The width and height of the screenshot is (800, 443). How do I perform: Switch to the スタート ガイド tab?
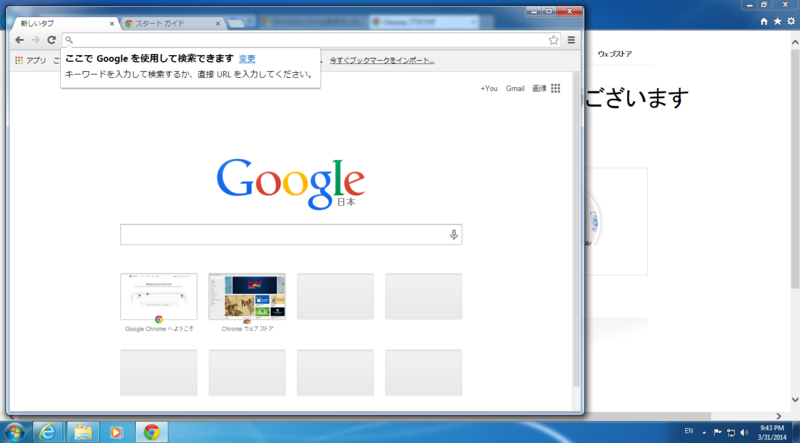(x=172, y=23)
